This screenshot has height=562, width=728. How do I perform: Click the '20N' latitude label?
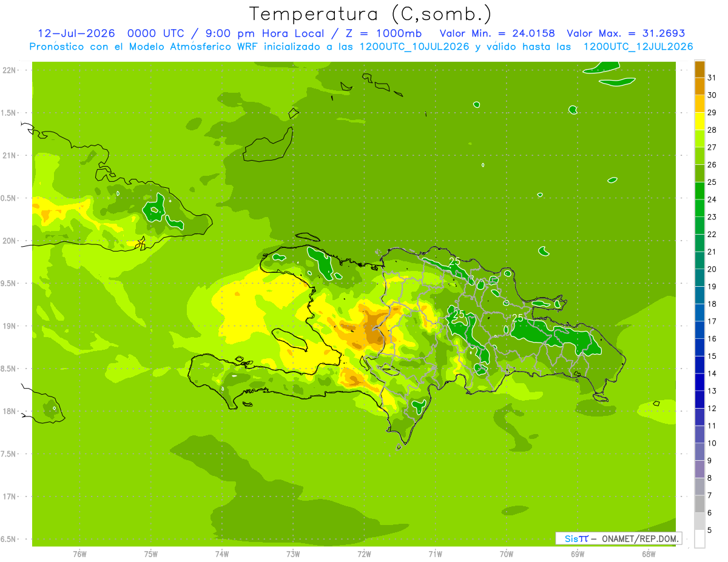[x=9, y=241]
